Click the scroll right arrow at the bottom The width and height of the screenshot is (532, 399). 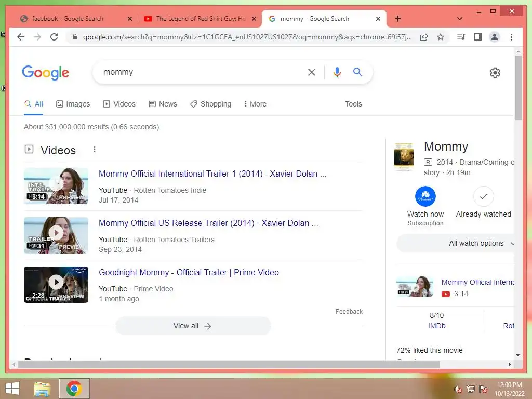(x=509, y=364)
